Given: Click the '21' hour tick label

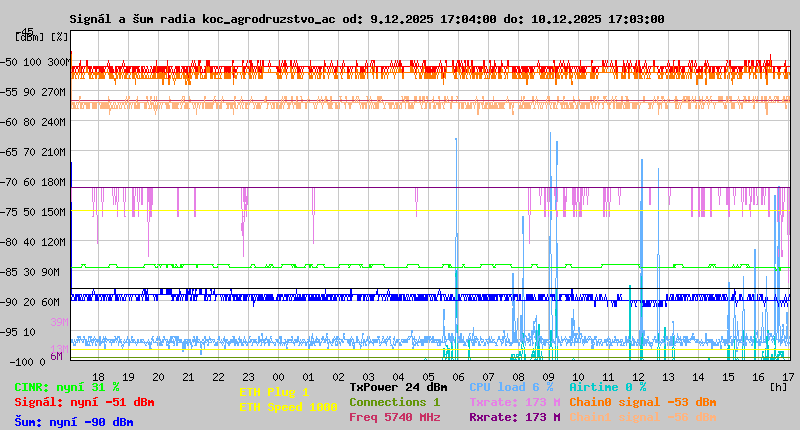Looking at the screenshot, I should click(x=188, y=377).
